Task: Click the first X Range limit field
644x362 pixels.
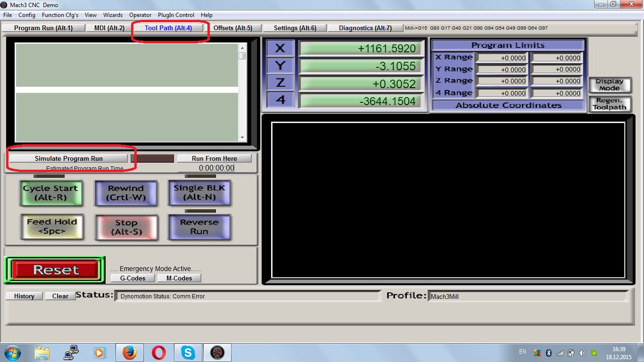Action: [502, 58]
